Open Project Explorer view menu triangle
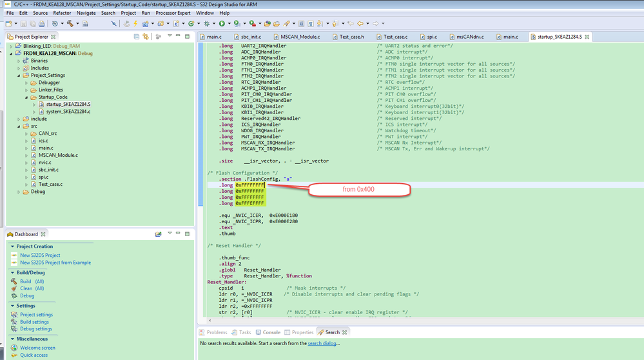The image size is (644, 360). (x=170, y=36)
